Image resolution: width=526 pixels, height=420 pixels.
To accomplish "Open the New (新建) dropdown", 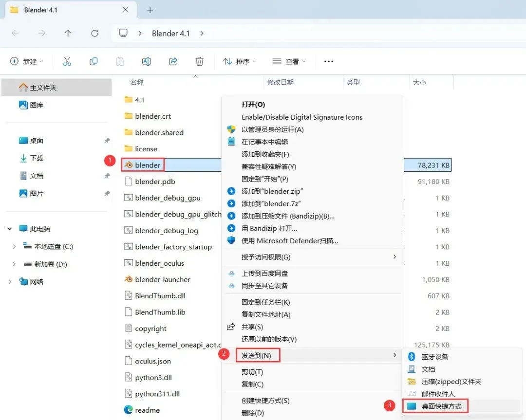I will coord(27,61).
